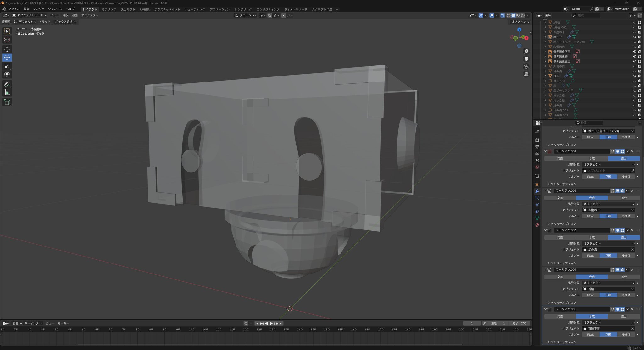Screen dimensions: 644x350
Task: Toggle orthographic grid view icon
Action: click(x=526, y=74)
